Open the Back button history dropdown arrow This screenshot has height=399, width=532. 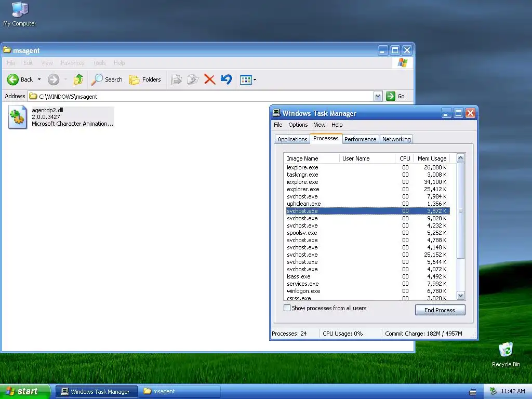(39, 79)
